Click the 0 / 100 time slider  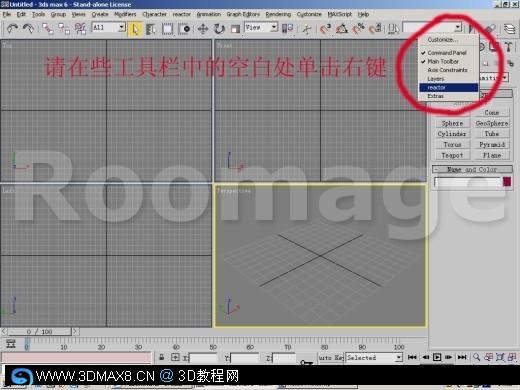point(39,332)
